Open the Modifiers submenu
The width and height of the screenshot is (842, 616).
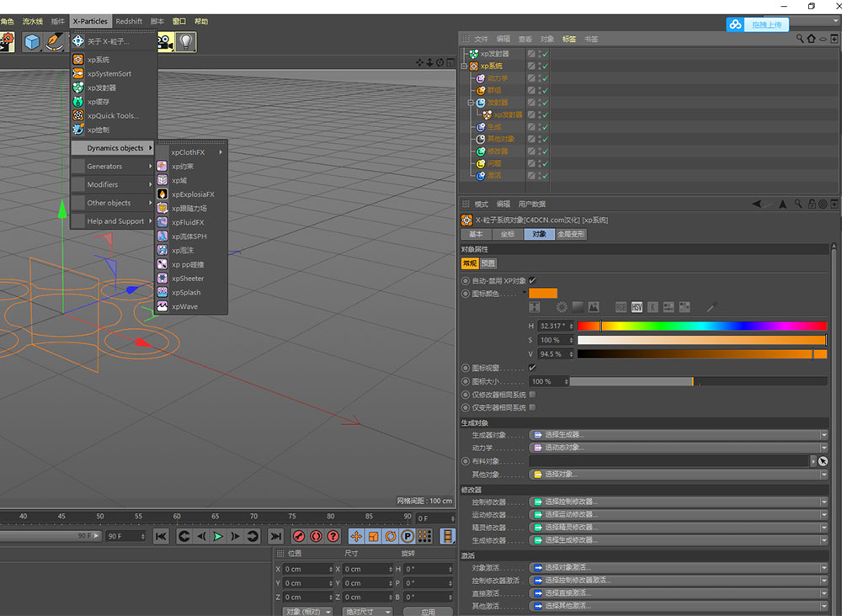[113, 184]
